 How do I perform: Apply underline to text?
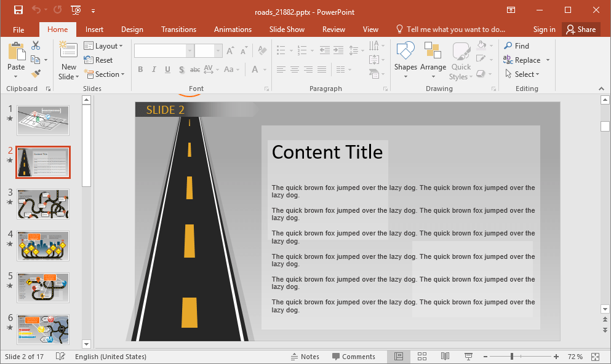(167, 69)
